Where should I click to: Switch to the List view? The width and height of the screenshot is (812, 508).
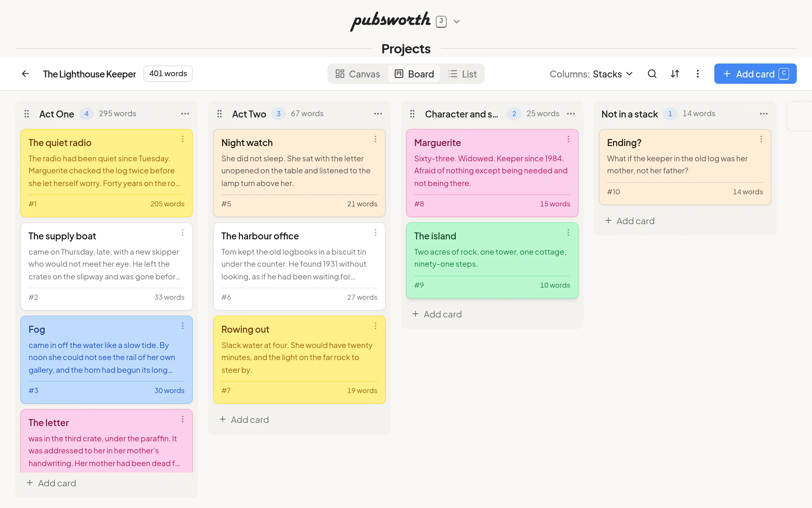click(x=462, y=74)
